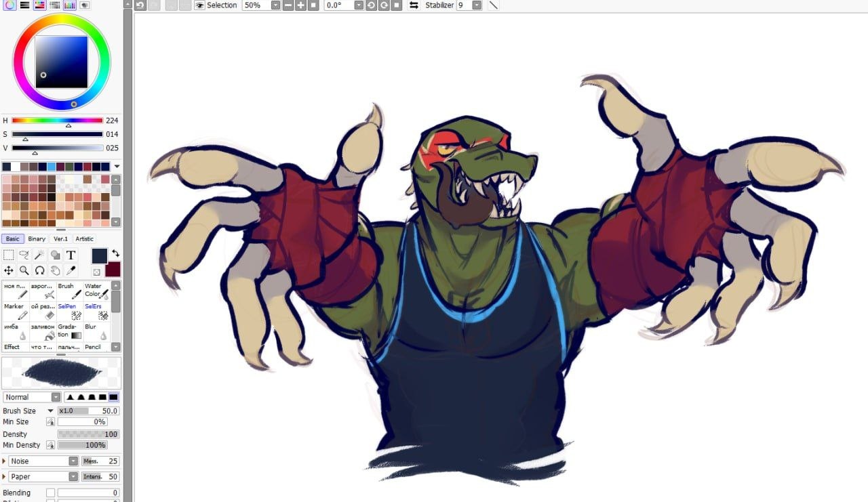Select the Rotate view tool
868x502 pixels.
[x=39, y=270]
